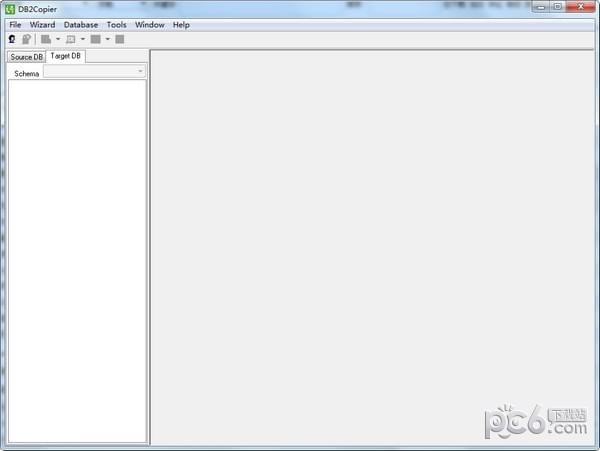Open the Schema combo box

click(95, 71)
